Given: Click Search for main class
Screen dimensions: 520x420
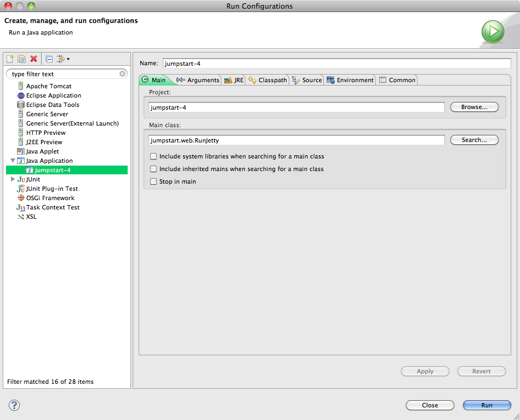Looking at the screenshot, I should pyautogui.click(x=474, y=140).
